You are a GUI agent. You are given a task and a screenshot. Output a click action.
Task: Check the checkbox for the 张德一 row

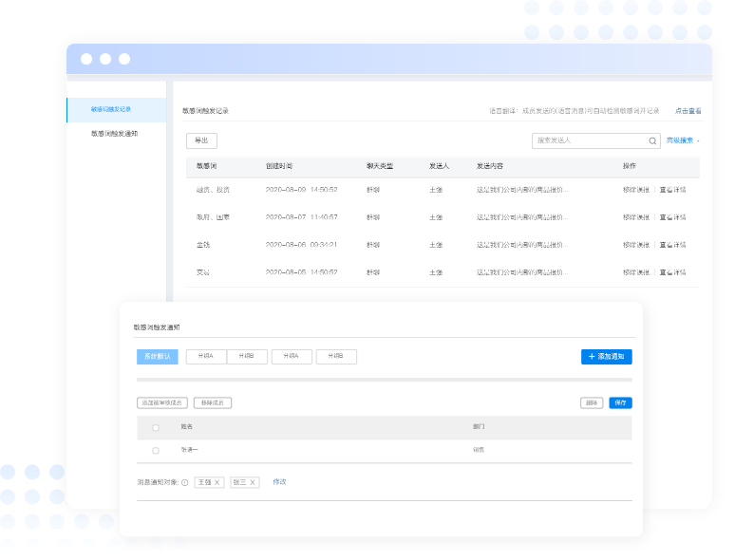tap(156, 450)
